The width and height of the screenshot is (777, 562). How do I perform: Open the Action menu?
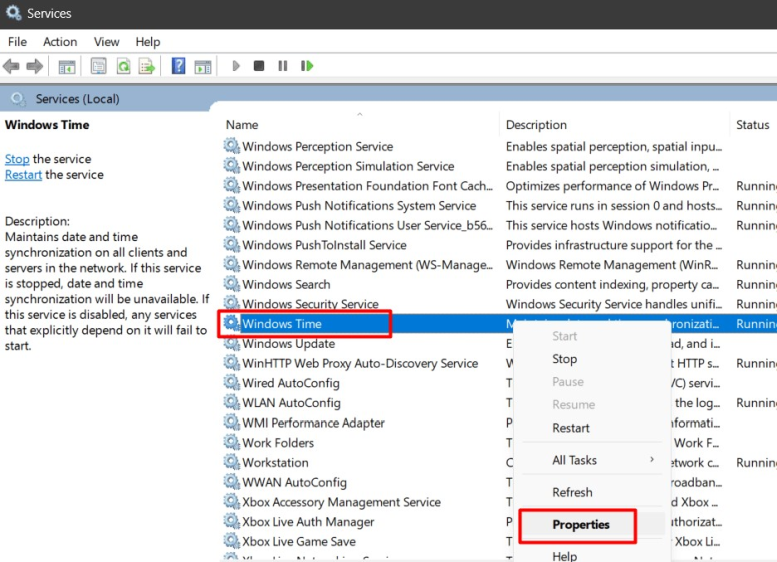click(x=60, y=42)
